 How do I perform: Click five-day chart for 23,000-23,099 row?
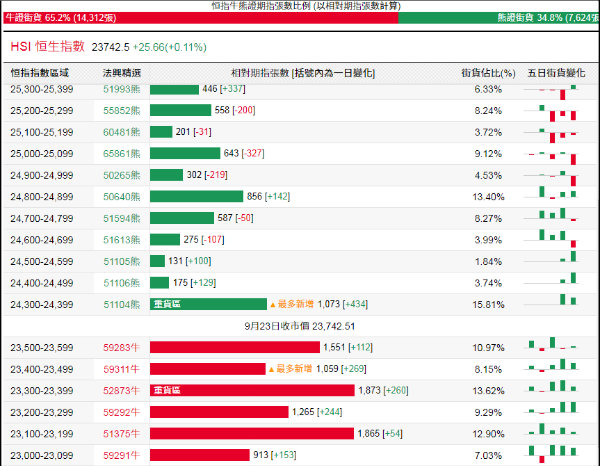tap(551, 454)
